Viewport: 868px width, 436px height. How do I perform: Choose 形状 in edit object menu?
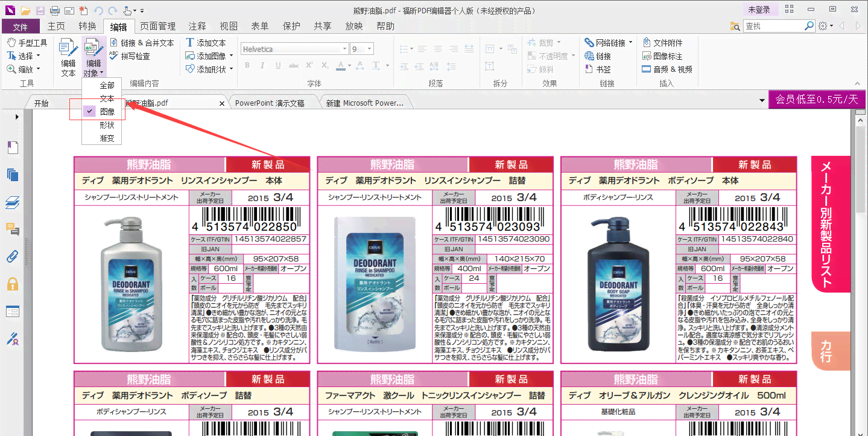(x=102, y=125)
